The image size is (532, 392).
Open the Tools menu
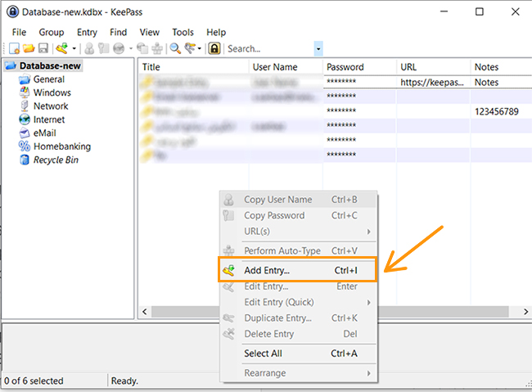[183, 32]
